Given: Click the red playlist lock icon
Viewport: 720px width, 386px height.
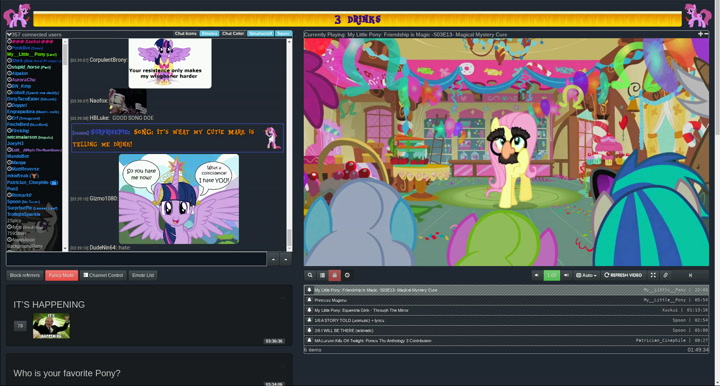Looking at the screenshot, I should (334, 275).
